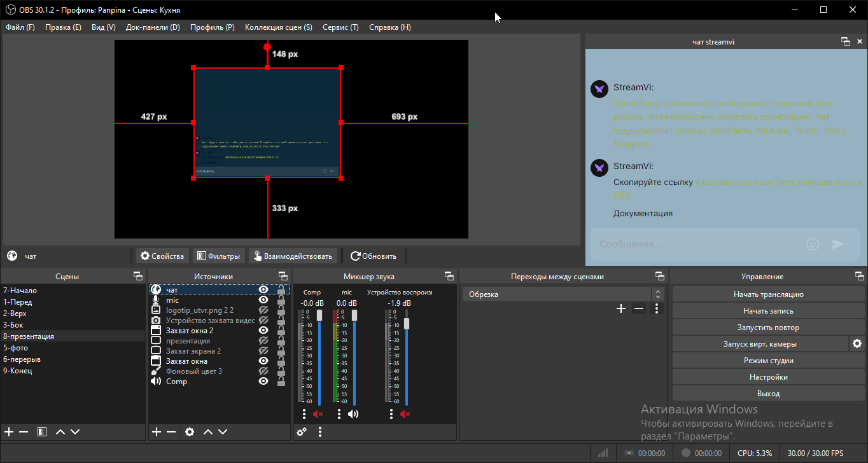Open scene filters icon in Сцены toolbar
The image size is (868, 463).
[41, 432]
